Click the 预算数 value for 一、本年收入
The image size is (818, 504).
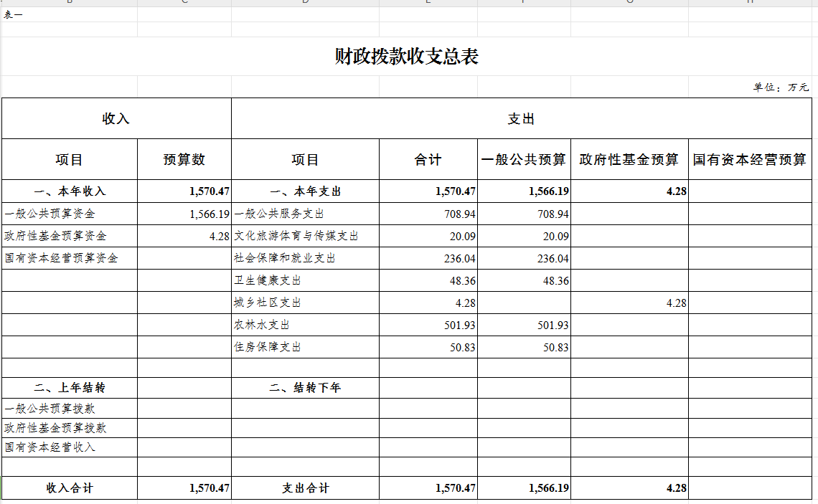184,191
